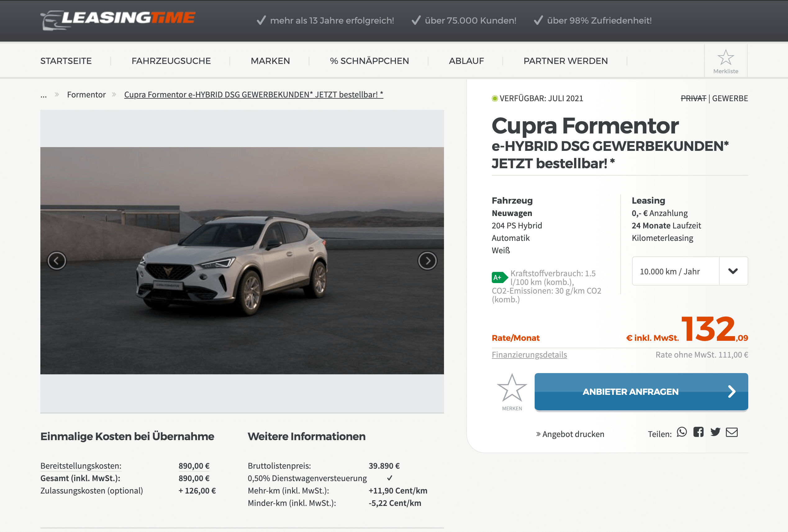Show previous car image arrow

click(x=57, y=260)
